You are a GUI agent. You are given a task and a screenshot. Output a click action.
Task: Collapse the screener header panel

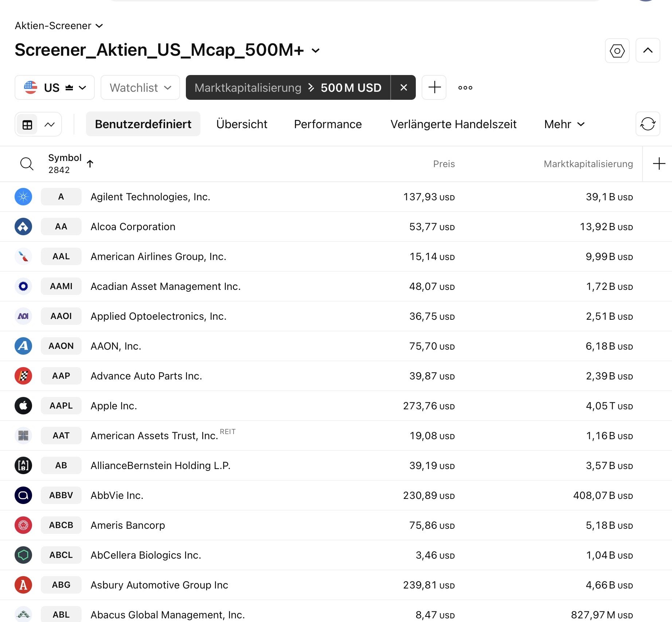tap(648, 51)
